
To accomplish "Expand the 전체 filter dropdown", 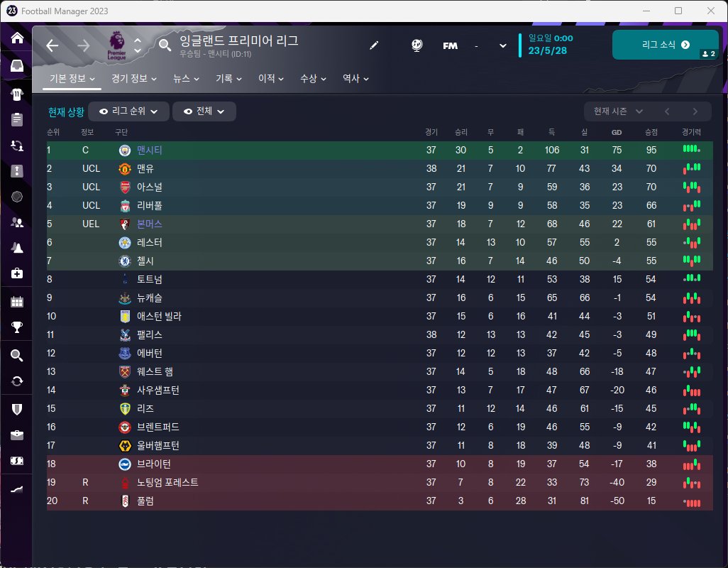I will pyautogui.click(x=204, y=111).
